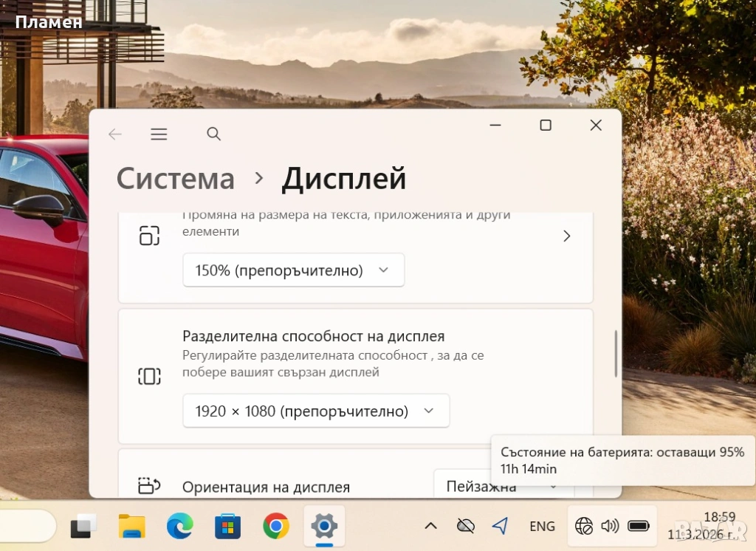The height and width of the screenshot is (551, 756).
Task: Click the location arrow tray icon
Action: click(501, 526)
